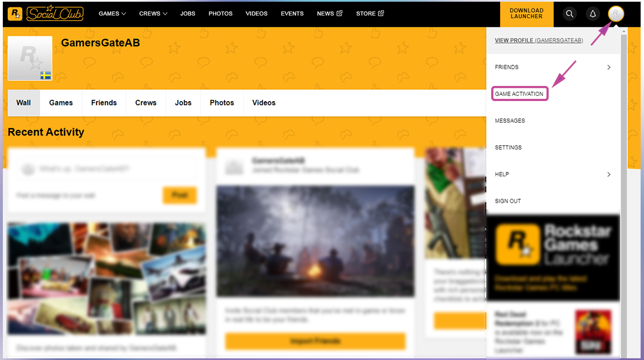Open the search bar
644x360 pixels.
click(569, 13)
